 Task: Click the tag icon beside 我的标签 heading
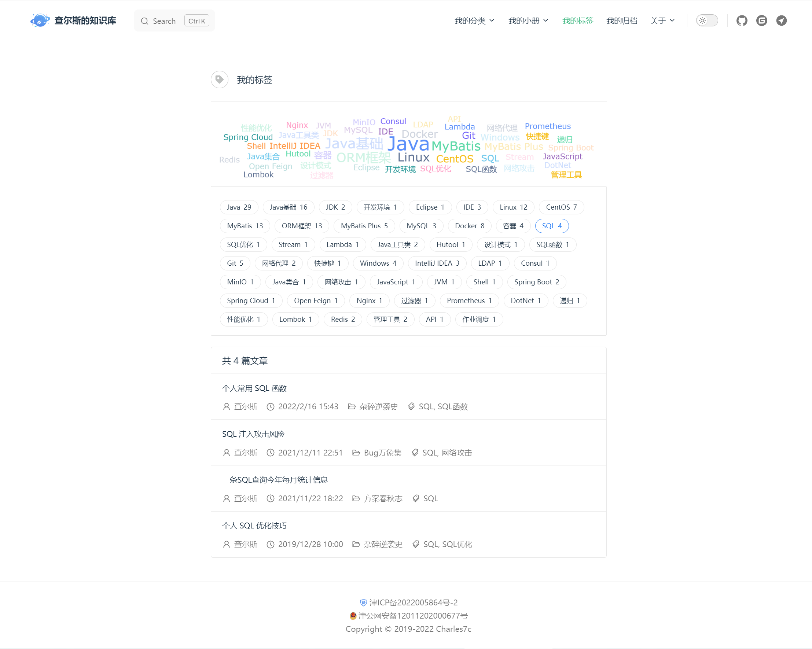click(x=220, y=80)
